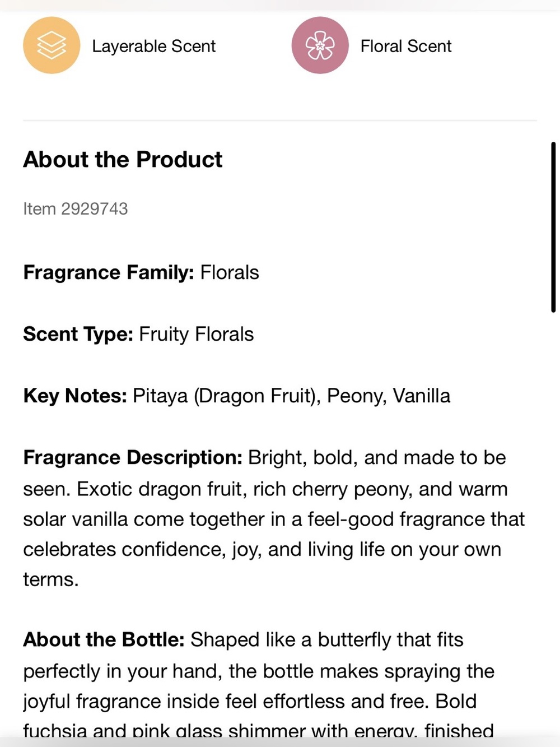
Task: Click the vertical scrollbar thumb
Action: pyautogui.click(x=553, y=227)
